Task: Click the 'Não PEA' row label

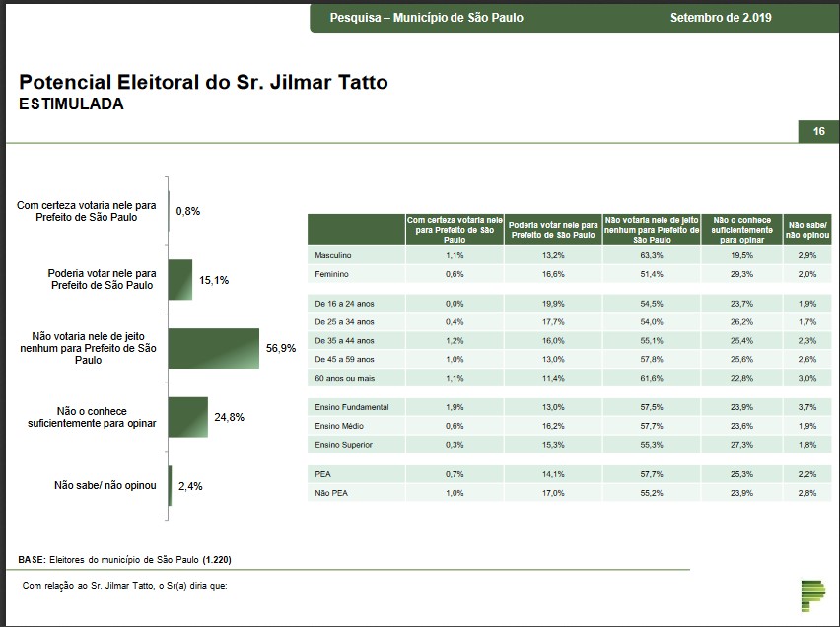Action: [x=330, y=492]
